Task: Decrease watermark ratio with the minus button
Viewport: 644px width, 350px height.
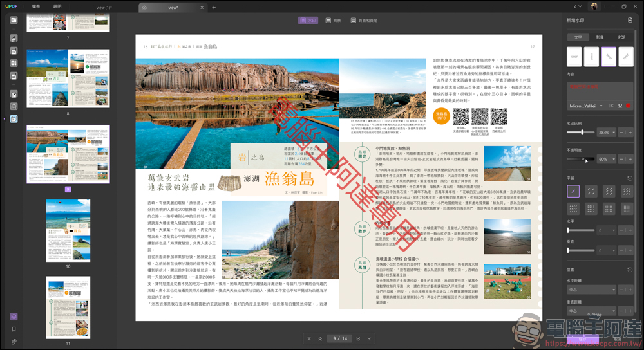Action: click(621, 133)
